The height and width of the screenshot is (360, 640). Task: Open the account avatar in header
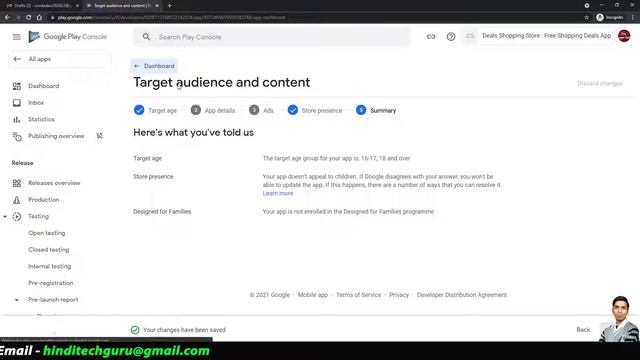624,36
